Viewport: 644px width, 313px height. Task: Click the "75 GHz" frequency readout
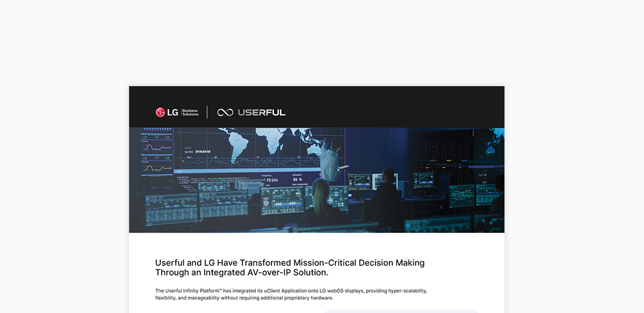pos(271,180)
